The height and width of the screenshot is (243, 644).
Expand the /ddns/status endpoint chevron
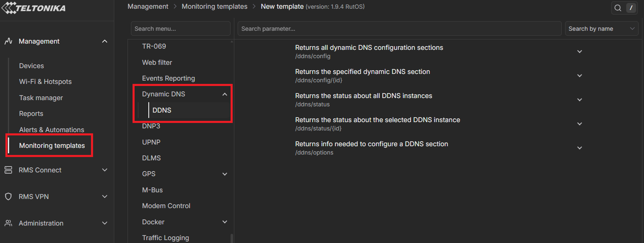pos(580,100)
